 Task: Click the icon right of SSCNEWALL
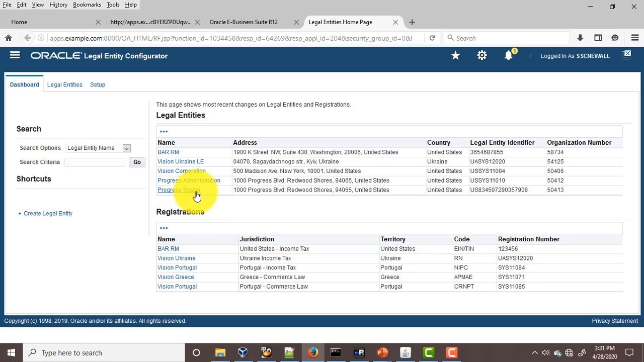[x=626, y=55]
